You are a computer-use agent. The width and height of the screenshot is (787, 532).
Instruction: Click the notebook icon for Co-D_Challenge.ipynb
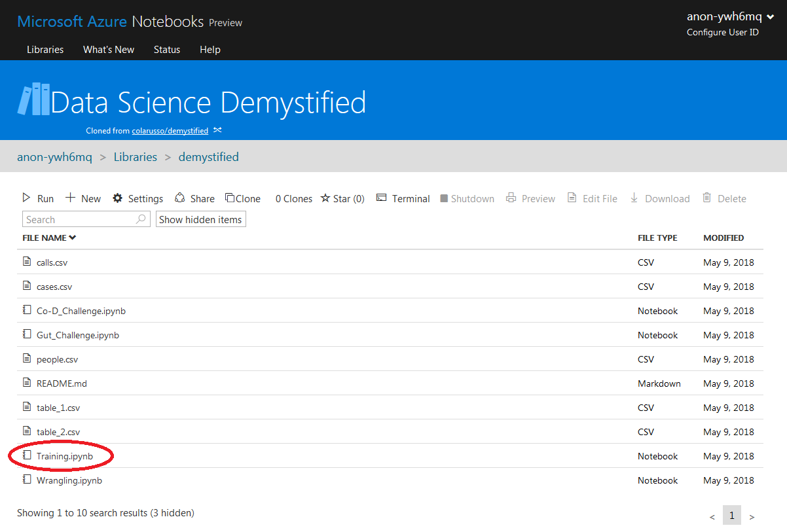point(27,310)
